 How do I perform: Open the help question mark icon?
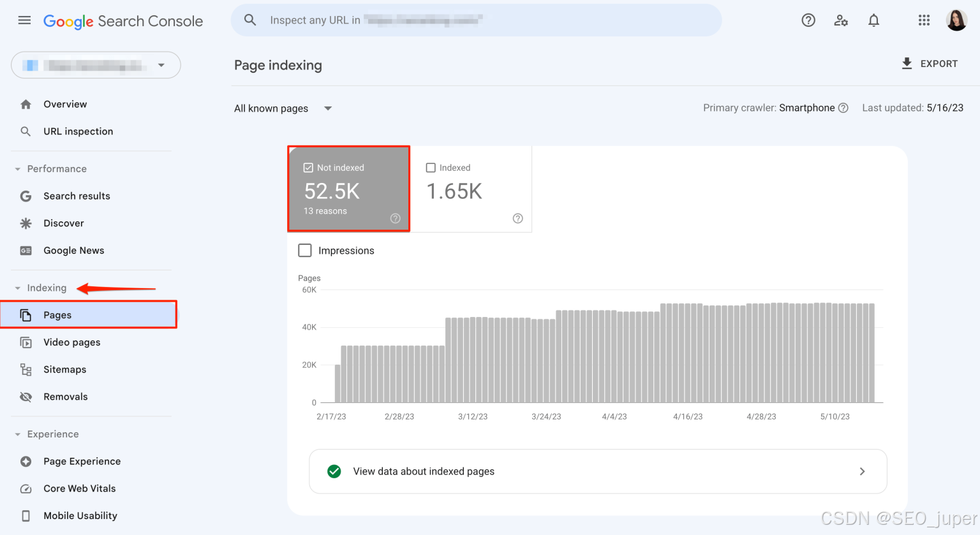click(x=808, y=20)
